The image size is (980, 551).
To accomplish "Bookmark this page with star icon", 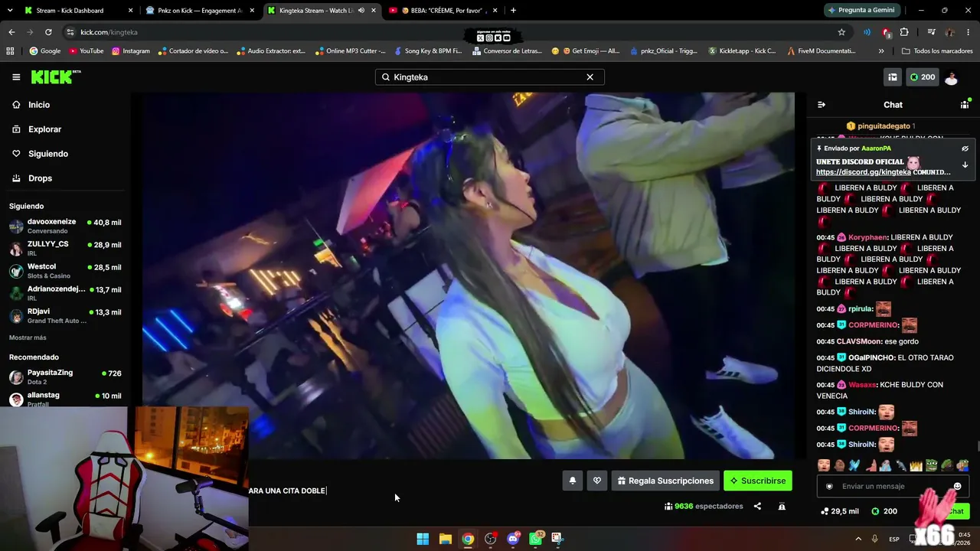I will click(841, 32).
